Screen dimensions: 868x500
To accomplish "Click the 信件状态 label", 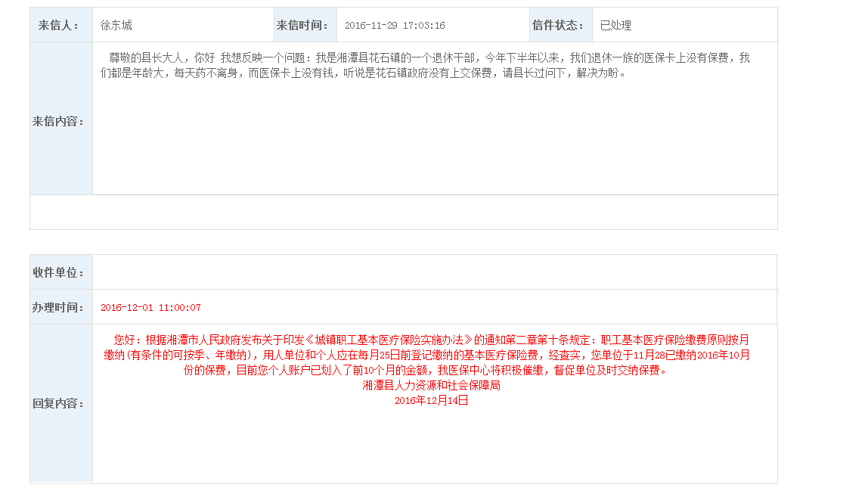I will coord(558,26).
